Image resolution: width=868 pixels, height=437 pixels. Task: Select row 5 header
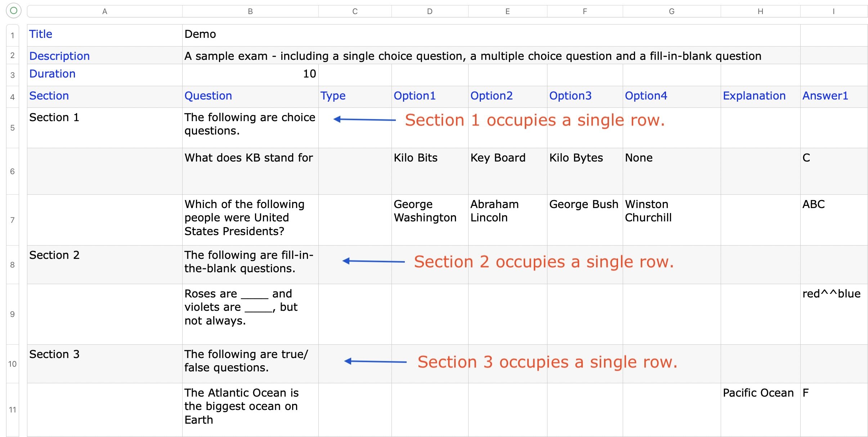pos(12,128)
